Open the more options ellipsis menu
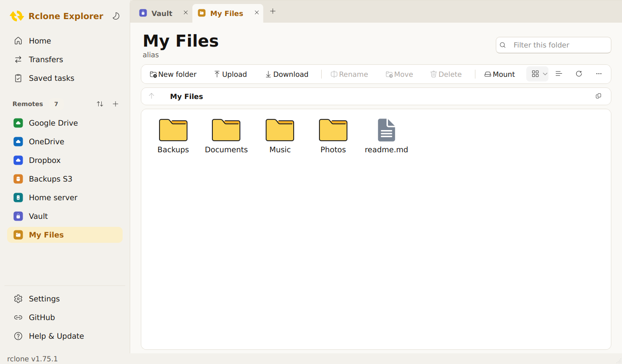This screenshot has width=622, height=364. pyautogui.click(x=599, y=74)
